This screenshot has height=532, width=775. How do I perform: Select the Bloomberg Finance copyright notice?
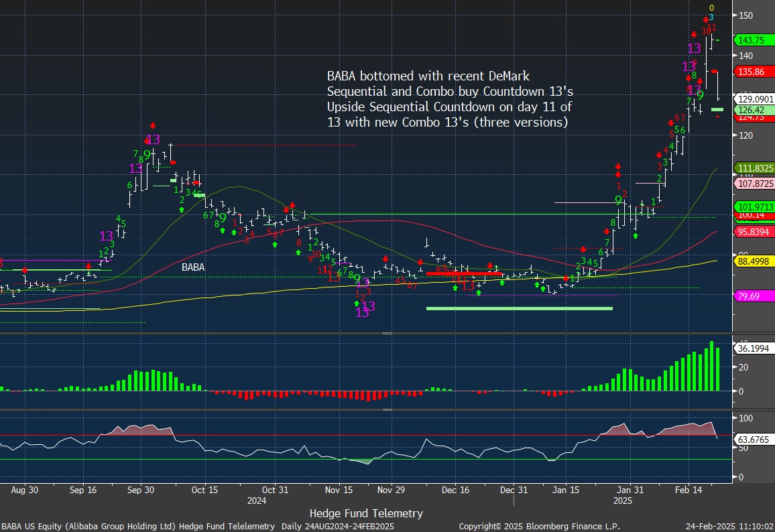(x=539, y=527)
